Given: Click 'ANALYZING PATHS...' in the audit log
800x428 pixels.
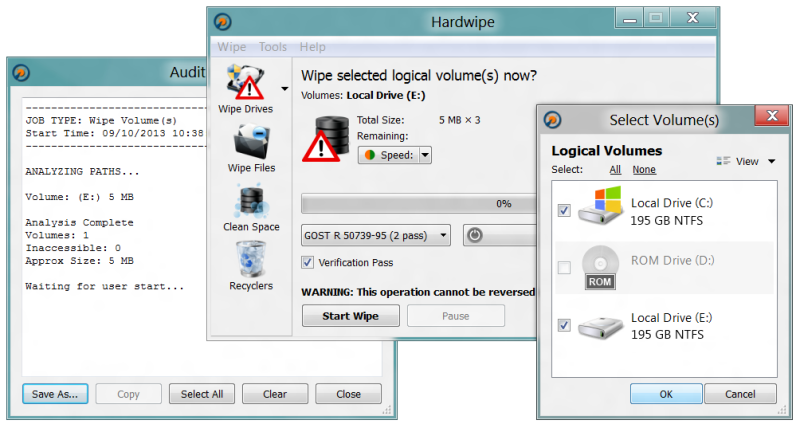Looking at the screenshot, I should [x=82, y=171].
